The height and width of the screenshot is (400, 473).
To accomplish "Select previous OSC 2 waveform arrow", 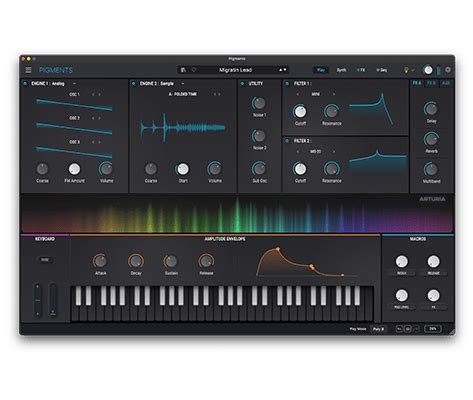I will [x=93, y=118].
